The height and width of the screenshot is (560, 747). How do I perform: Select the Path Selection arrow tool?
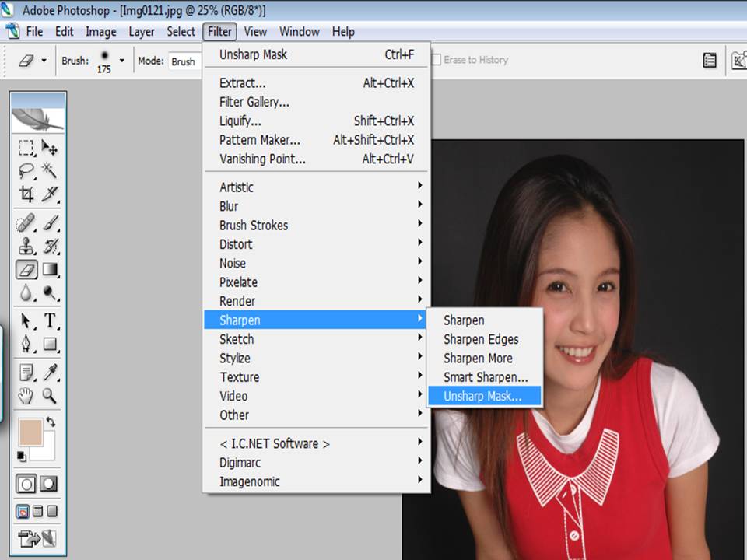coord(26,321)
